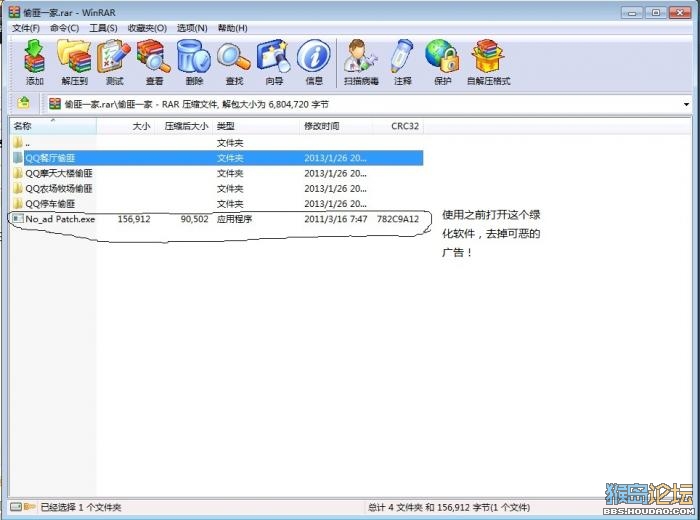Click the 测试 (Test) toolbar icon

click(x=114, y=57)
